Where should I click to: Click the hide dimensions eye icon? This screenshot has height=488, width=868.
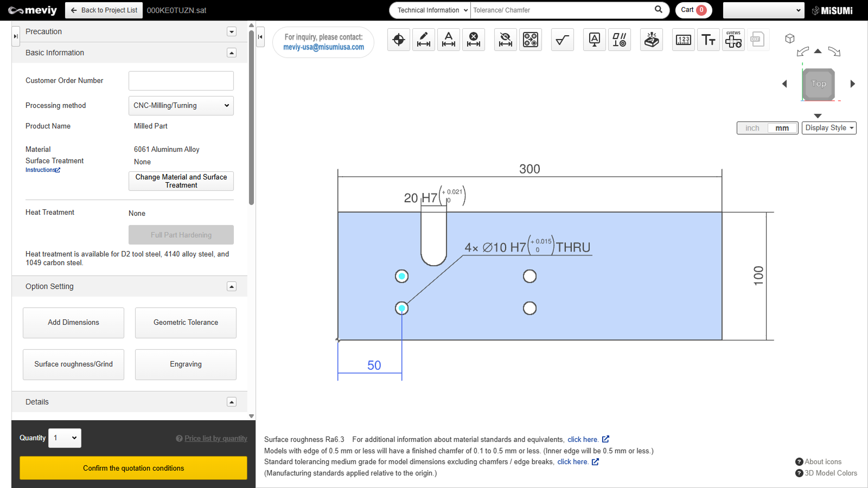(x=506, y=40)
